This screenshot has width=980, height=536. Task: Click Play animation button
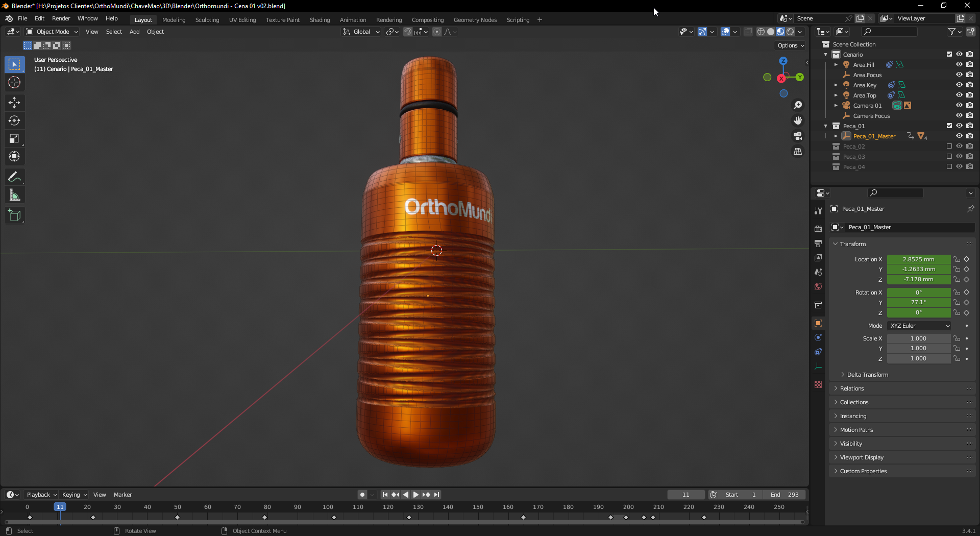tap(416, 495)
